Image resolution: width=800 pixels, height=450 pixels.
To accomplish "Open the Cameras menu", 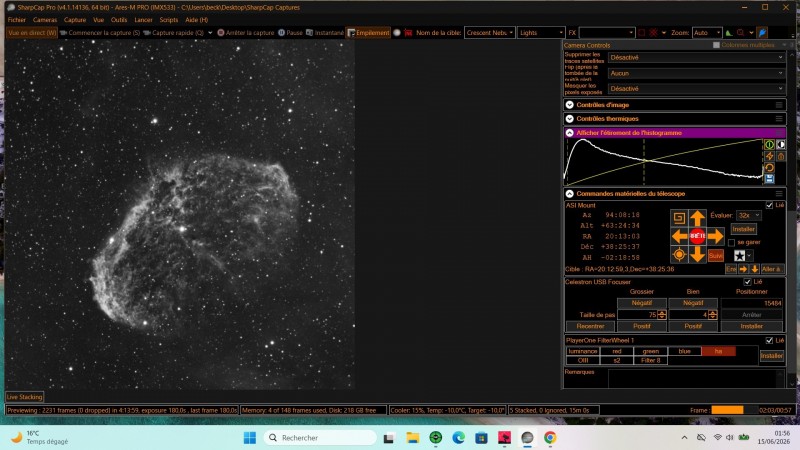I will [45, 20].
